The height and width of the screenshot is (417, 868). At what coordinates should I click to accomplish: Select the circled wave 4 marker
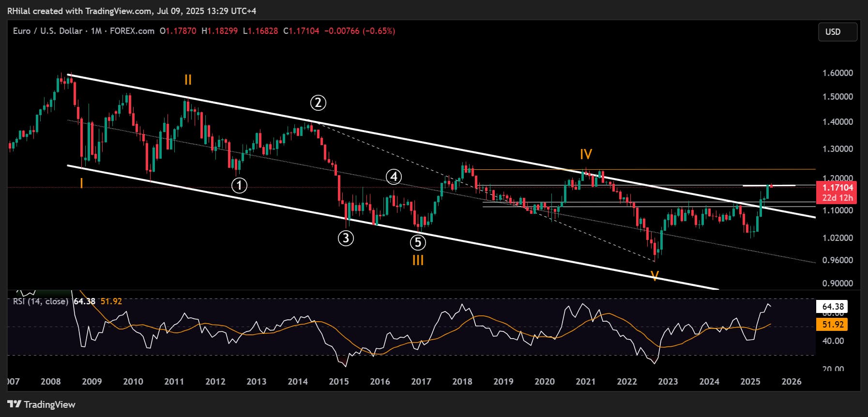click(394, 177)
